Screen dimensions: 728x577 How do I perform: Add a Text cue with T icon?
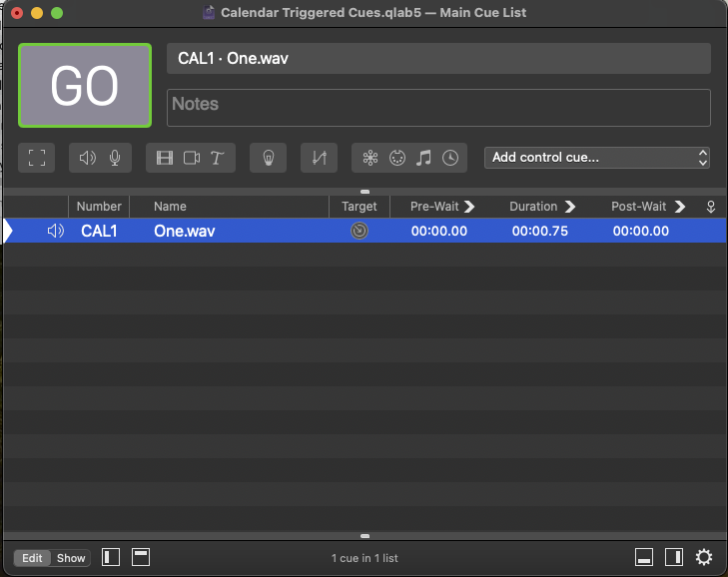217,158
